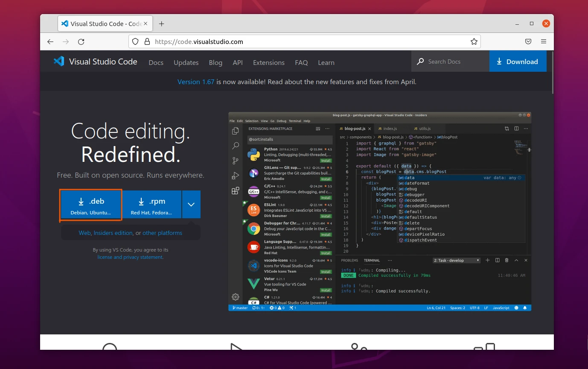
Task: Click the Explorer icon at top of activity bar
Action: click(235, 131)
